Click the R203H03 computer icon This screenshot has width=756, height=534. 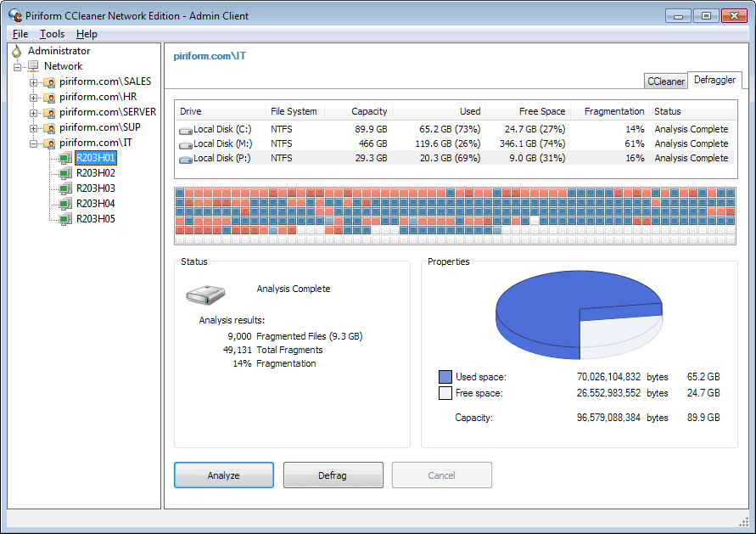coord(65,188)
